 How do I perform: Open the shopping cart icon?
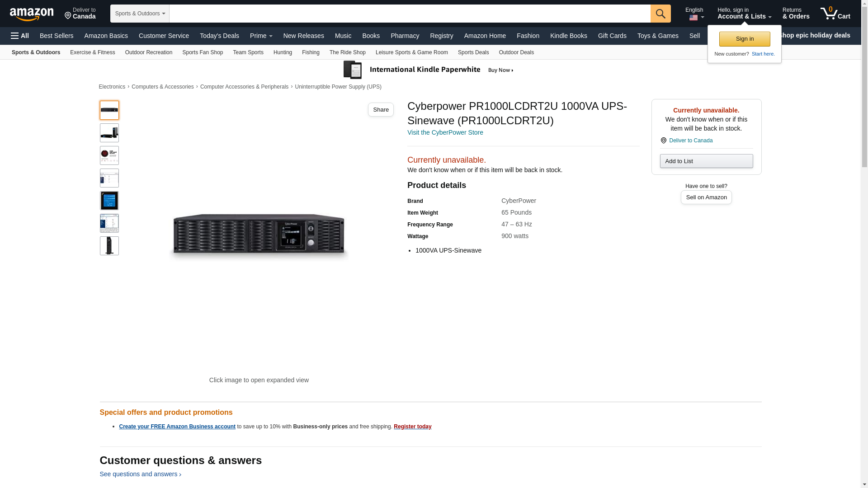pyautogui.click(x=835, y=13)
